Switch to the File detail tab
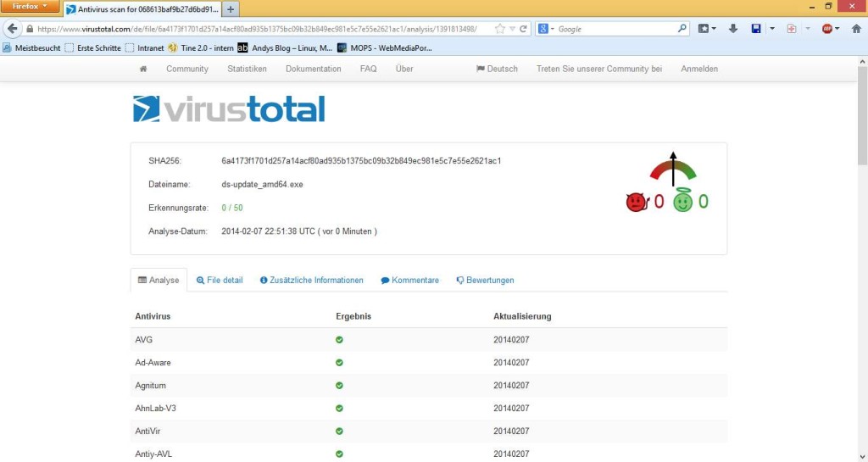868x462 pixels. pyautogui.click(x=220, y=281)
